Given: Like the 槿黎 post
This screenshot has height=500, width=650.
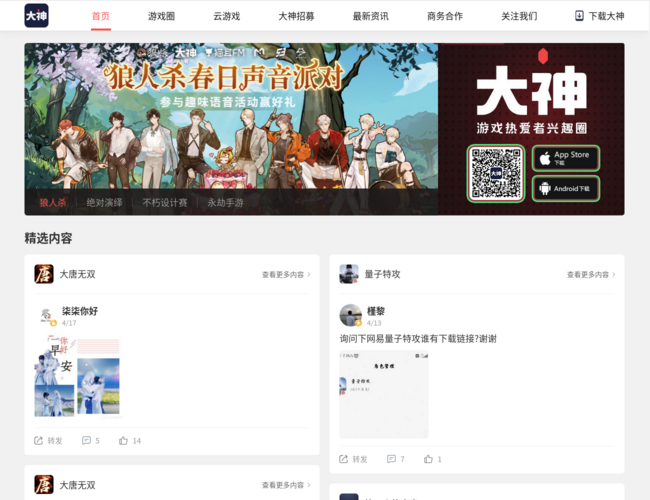Looking at the screenshot, I should (x=428, y=459).
